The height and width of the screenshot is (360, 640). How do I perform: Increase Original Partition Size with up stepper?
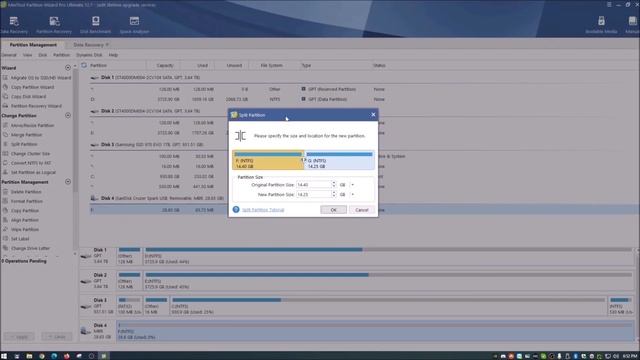click(333, 183)
